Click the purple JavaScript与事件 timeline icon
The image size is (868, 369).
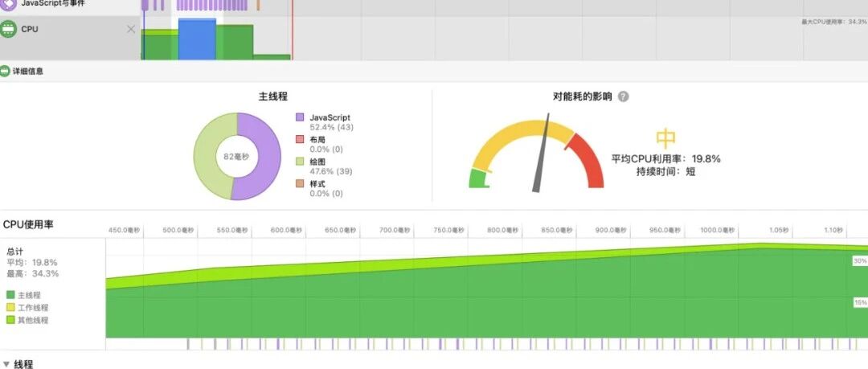(x=8, y=5)
